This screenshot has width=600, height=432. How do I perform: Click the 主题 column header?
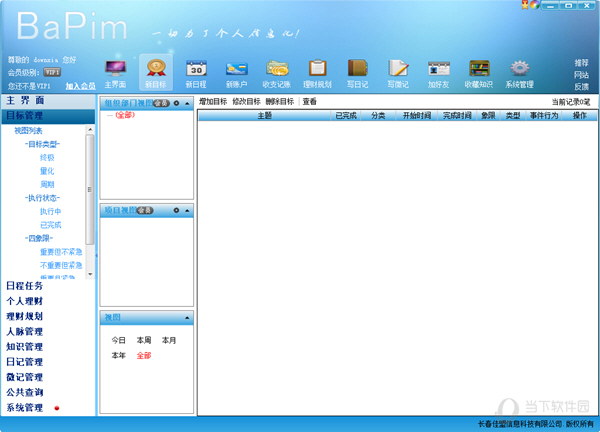tap(264, 116)
